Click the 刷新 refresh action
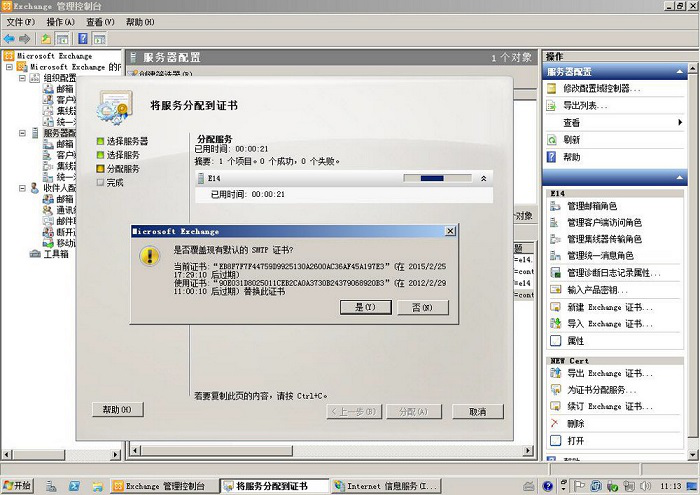The width and height of the screenshot is (700, 495). [x=571, y=140]
